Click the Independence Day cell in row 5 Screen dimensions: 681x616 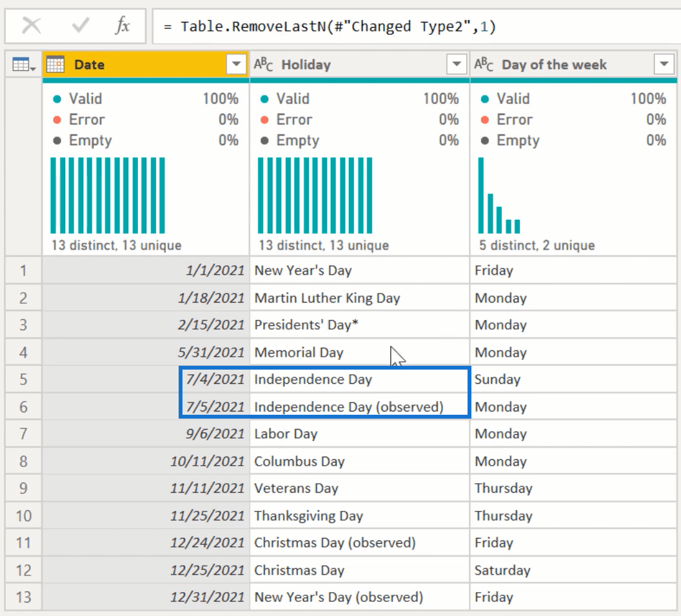click(x=360, y=379)
